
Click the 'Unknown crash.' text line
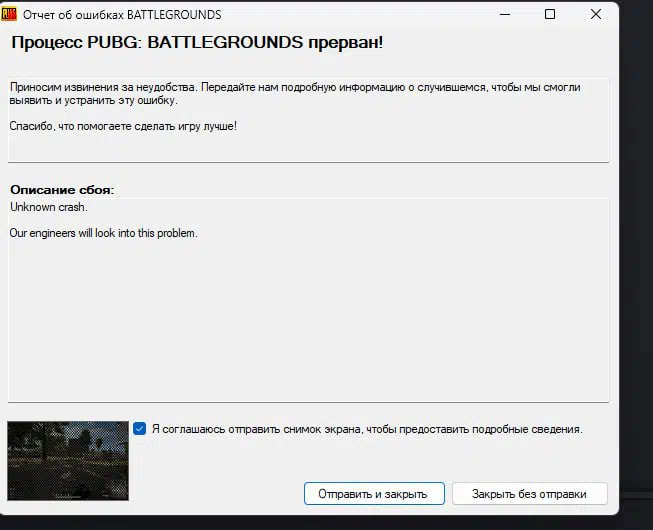point(49,207)
